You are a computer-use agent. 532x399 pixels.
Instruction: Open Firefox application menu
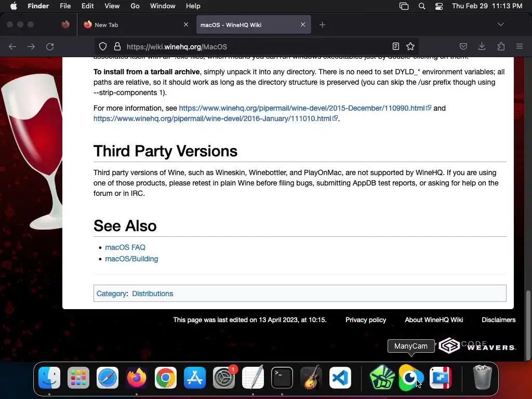click(520, 46)
